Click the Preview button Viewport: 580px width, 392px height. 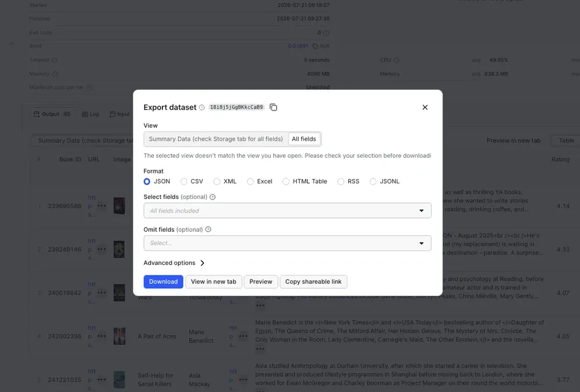click(261, 282)
